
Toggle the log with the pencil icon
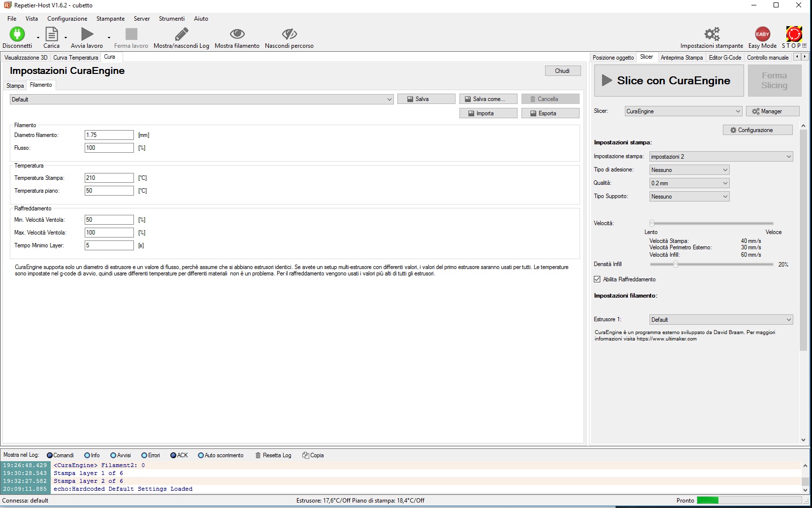click(x=181, y=34)
